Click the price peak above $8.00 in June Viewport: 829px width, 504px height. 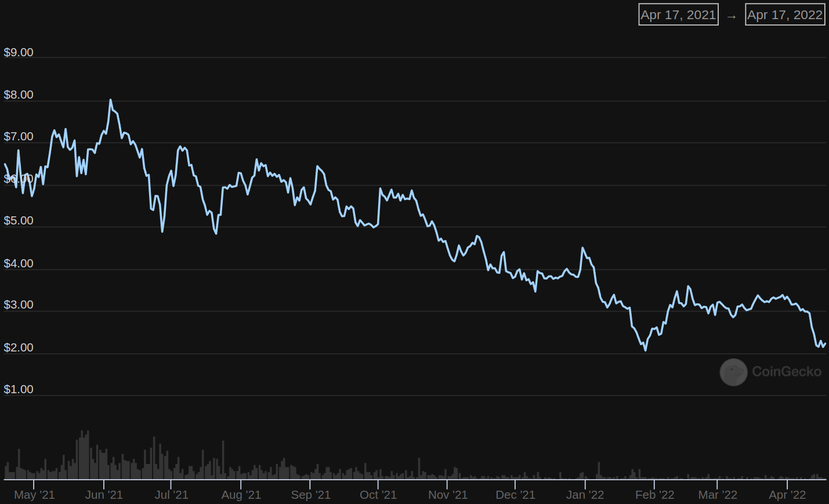(110, 100)
